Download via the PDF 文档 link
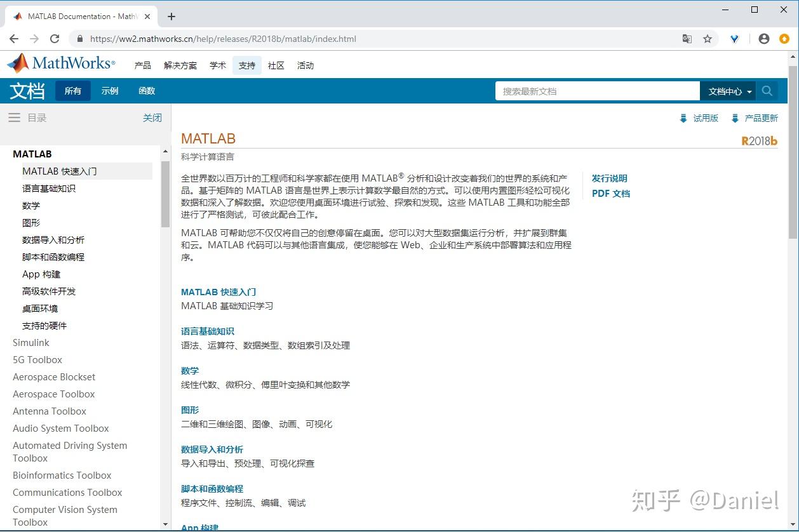Screen dimensions: 799x532 [610, 194]
